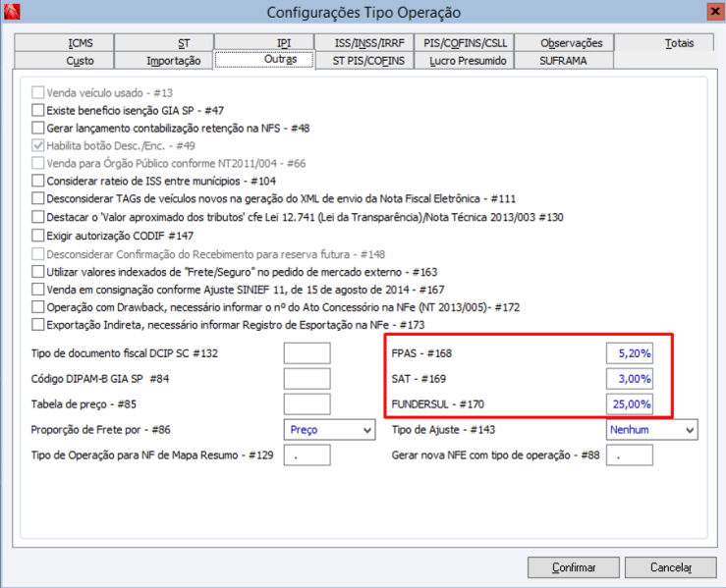Click Habilita botão Desc./Enc. #49 checkbox
This screenshot has height=588, width=726.
38,145
